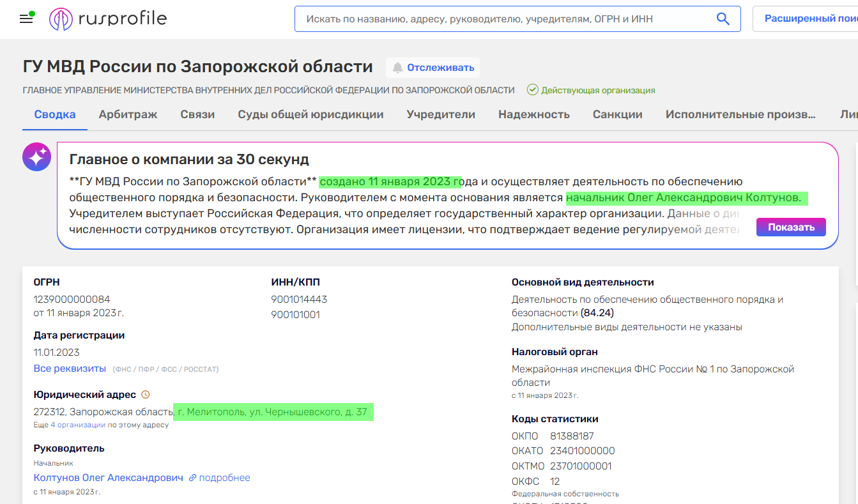This screenshot has width=858, height=504.
Task: Click the Все реквизиты link
Action: point(70,369)
